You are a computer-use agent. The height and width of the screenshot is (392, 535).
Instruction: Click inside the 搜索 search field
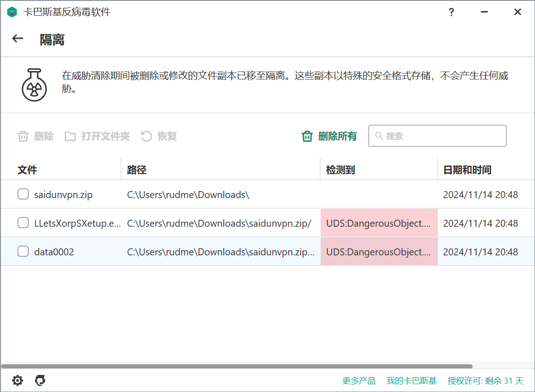click(x=437, y=136)
